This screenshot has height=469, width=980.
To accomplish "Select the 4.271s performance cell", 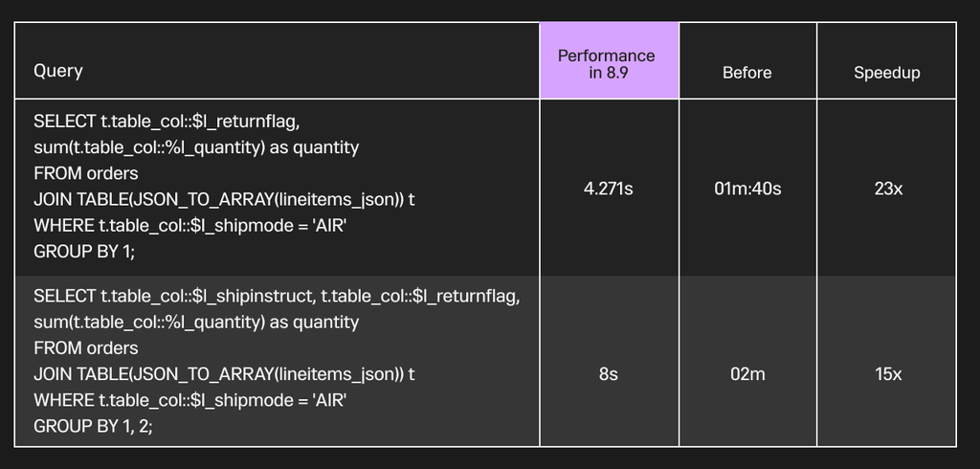I will click(608, 189).
